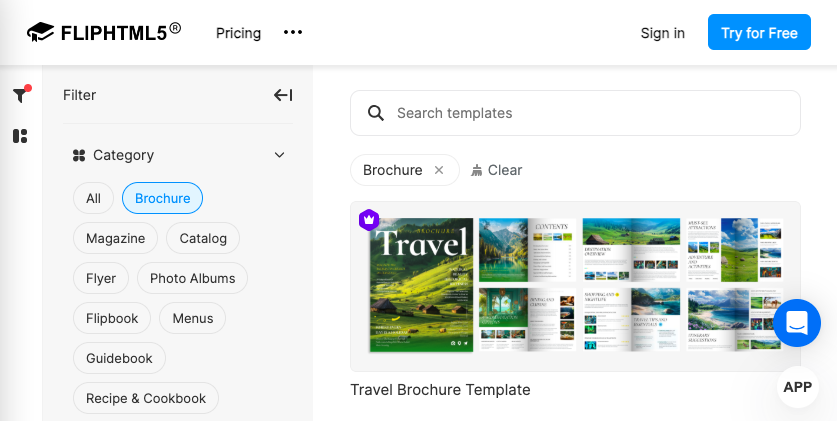837x421 pixels.
Task: Open the filter funnel sidebar icon
Action: click(20, 95)
